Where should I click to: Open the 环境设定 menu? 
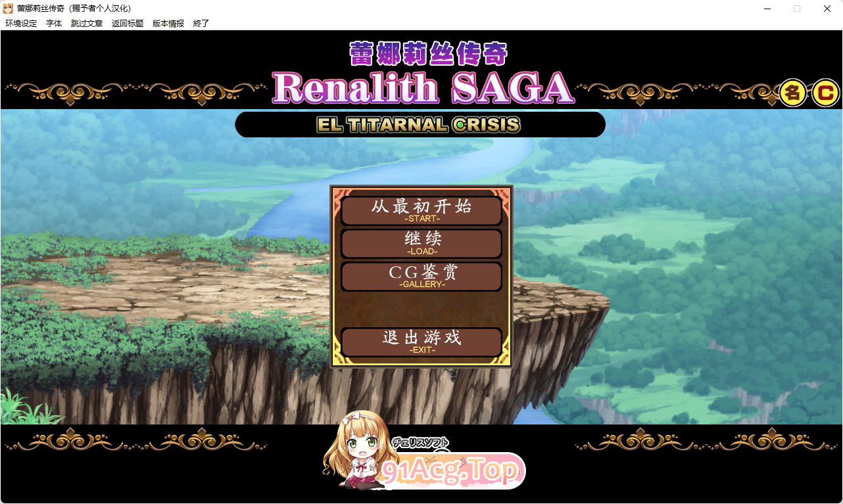[21, 23]
